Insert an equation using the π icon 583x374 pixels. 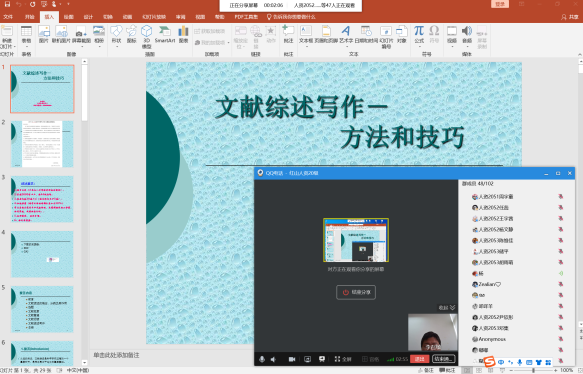[419, 35]
